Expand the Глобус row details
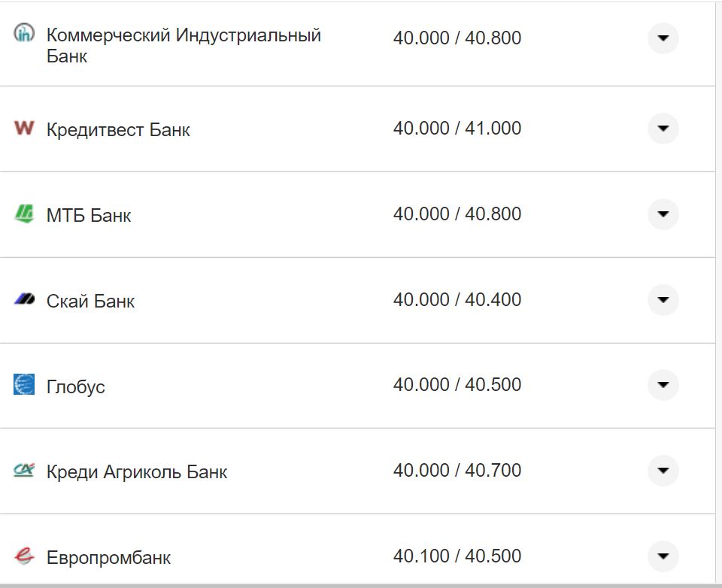Viewport: 722px width, 588px height. point(663,385)
